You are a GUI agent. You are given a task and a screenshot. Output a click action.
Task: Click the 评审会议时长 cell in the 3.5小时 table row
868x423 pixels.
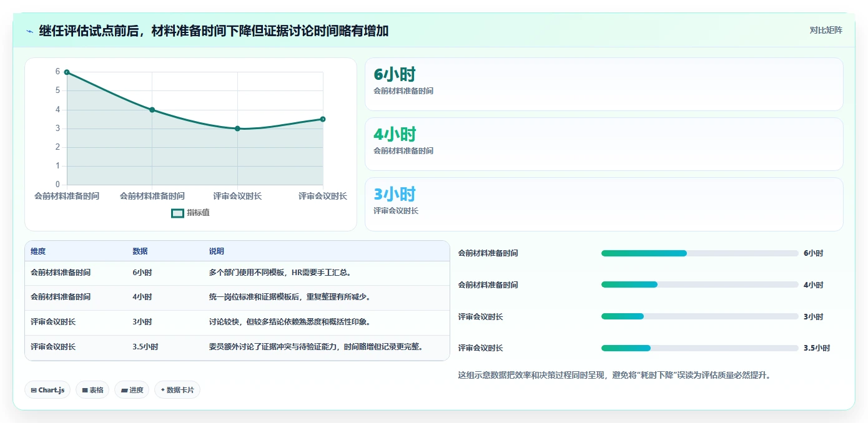53,347
